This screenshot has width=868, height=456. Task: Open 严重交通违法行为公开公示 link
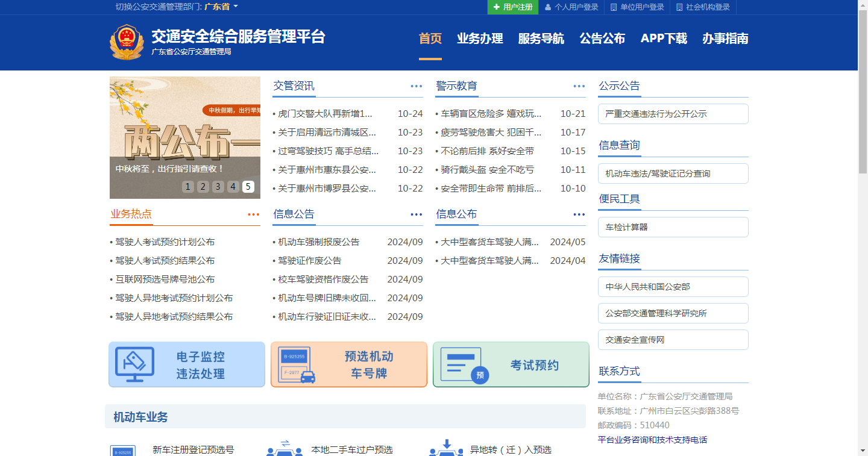click(673, 114)
